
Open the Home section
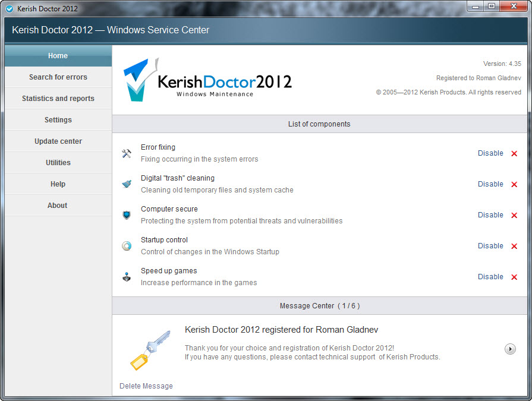pos(58,56)
